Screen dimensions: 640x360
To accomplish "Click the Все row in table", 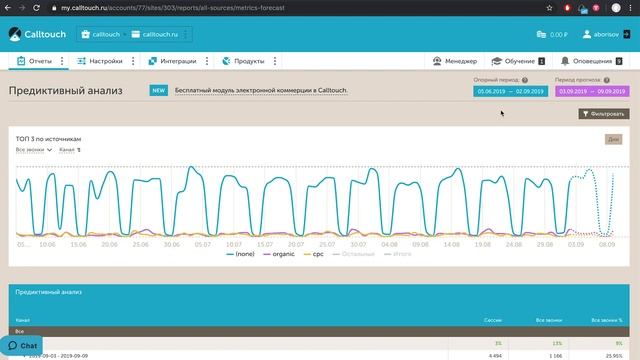I will coord(319,331).
